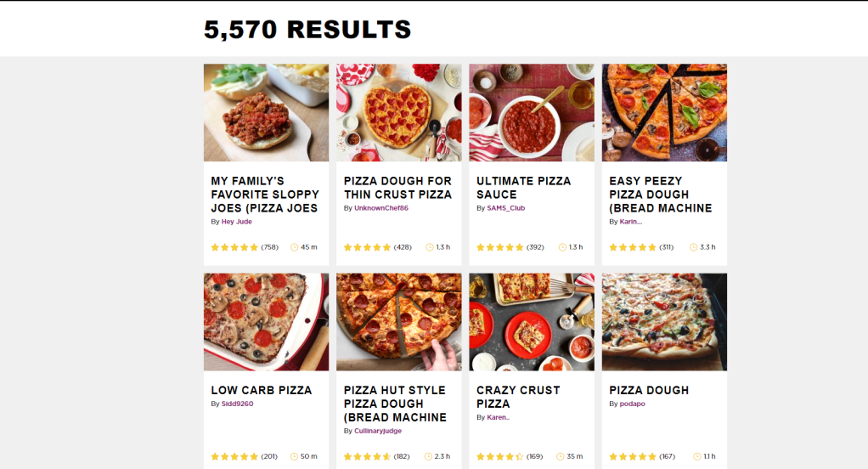
Task: Open Sidd9260 author profile
Action: pos(238,404)
